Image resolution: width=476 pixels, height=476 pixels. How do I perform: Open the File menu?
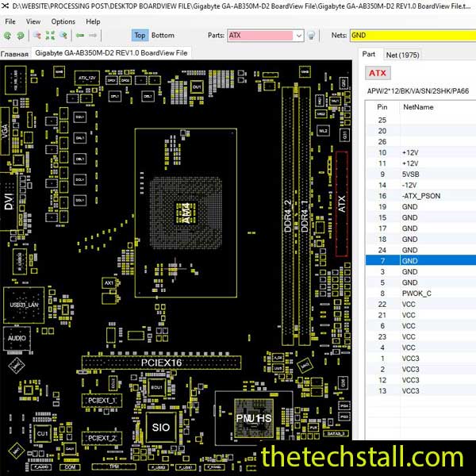tap(10, 21)
